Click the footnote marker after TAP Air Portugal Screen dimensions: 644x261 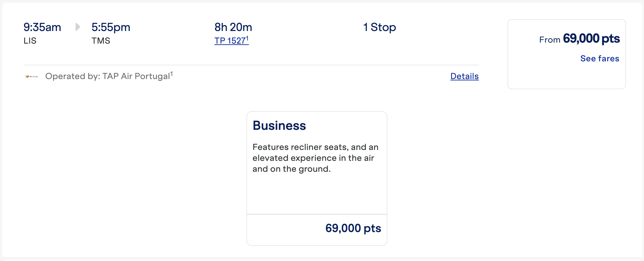(x=172, y=73)
